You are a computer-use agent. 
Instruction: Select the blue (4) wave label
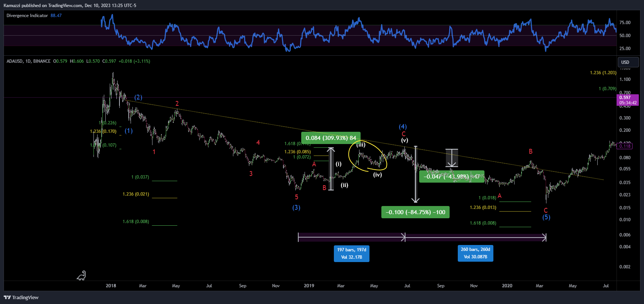click(403, 127)
